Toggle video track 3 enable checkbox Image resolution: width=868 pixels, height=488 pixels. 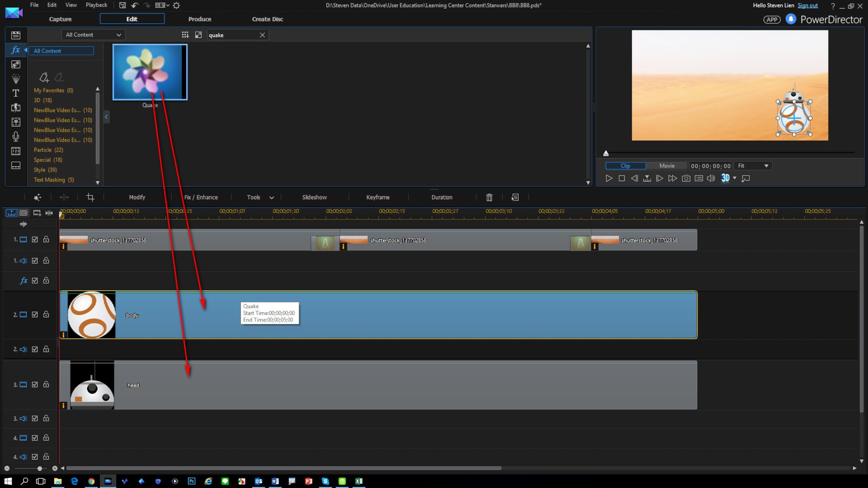pyautogui.click(x=35, y=385)
